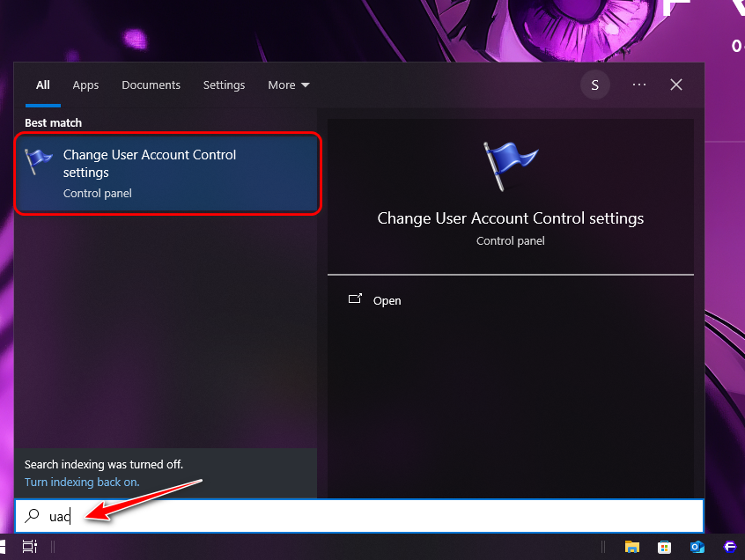Expand the More filter dropdown
Image resolution: width=745 pixels, height=560 pixels.
coord(289,85)
